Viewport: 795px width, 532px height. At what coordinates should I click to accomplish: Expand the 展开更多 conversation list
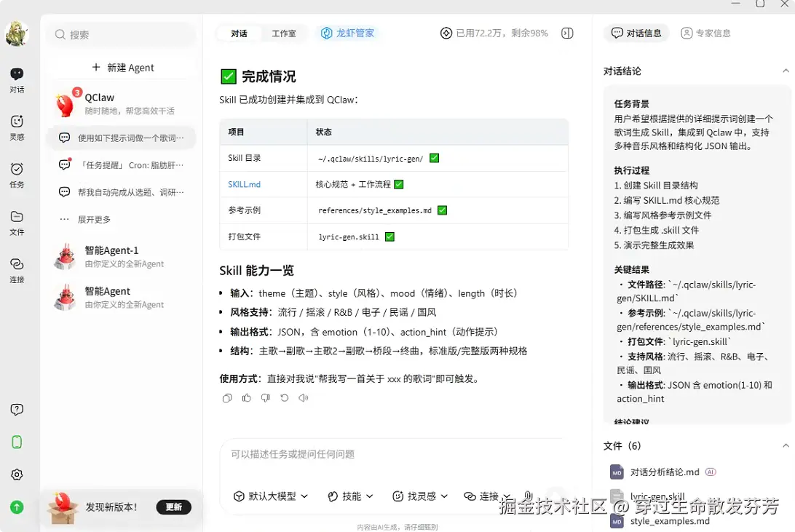point(94,219)
